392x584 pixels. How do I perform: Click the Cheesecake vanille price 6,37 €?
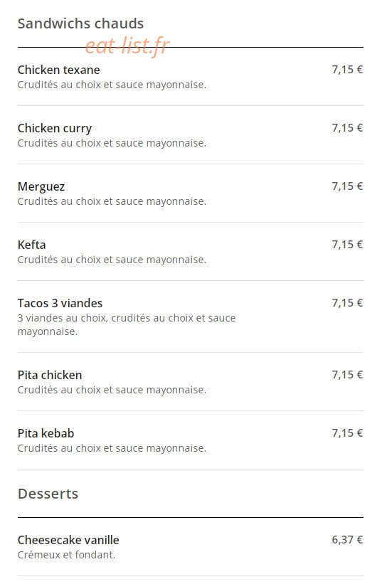347,540
